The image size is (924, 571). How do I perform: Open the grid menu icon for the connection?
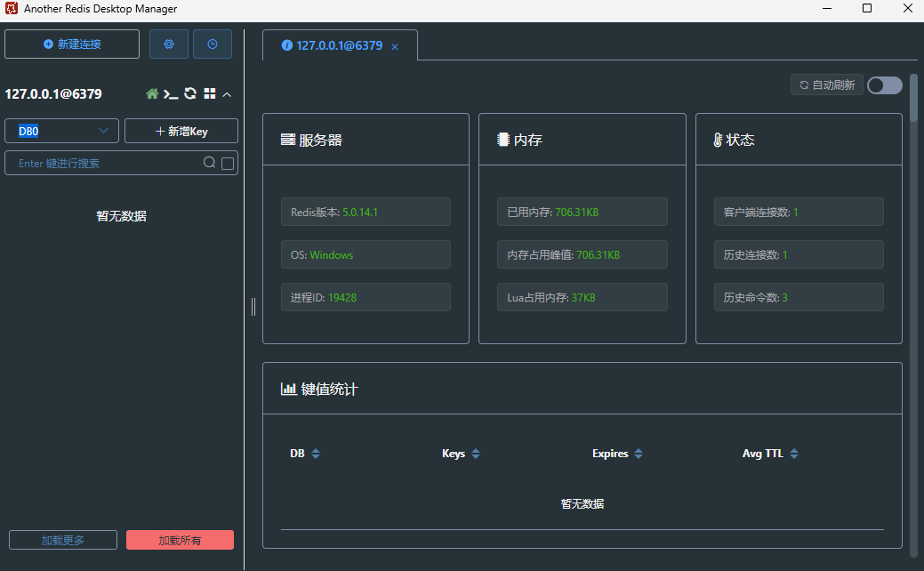coord(210,93)
